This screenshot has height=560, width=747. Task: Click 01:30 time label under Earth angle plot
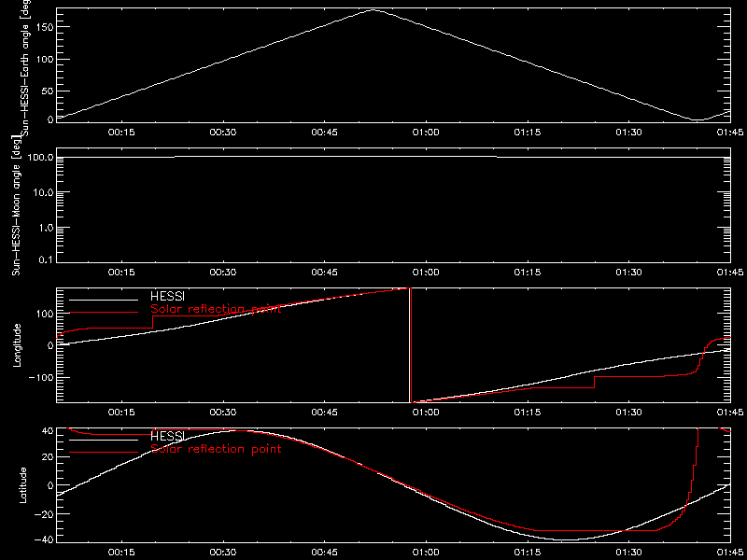628,133
